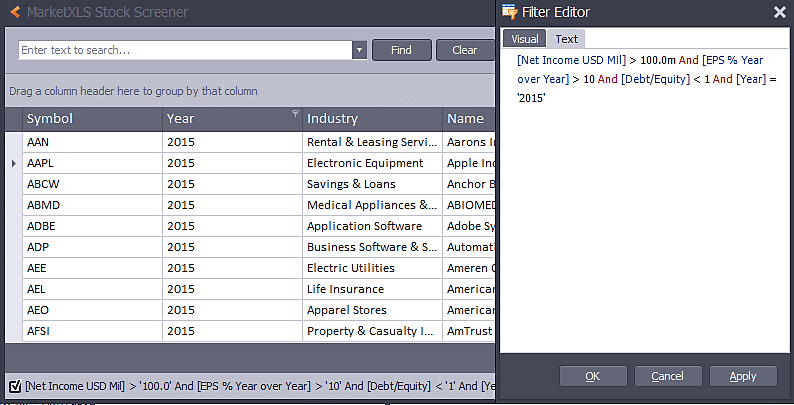Click the AmTrust name cell
The image size is (794, 405).
469,331
